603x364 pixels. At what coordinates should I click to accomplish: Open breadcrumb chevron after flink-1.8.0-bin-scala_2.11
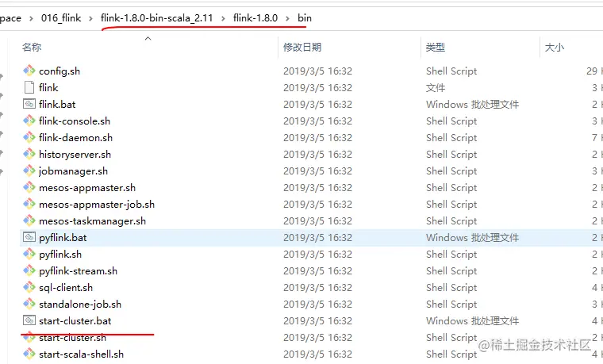(223, 18)
